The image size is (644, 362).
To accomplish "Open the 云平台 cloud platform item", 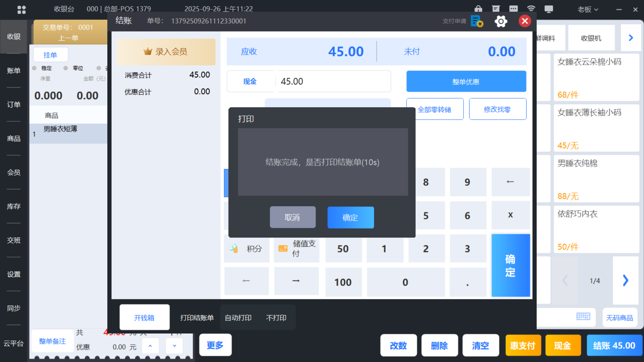I will pyautogui.click(x=14, y=344).
